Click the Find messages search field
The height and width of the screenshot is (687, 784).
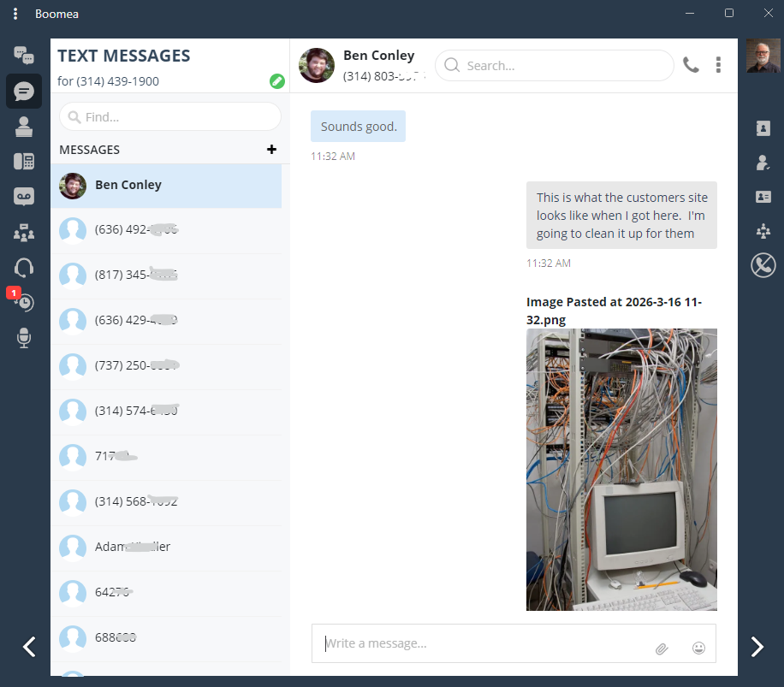[x=170, y=116]
